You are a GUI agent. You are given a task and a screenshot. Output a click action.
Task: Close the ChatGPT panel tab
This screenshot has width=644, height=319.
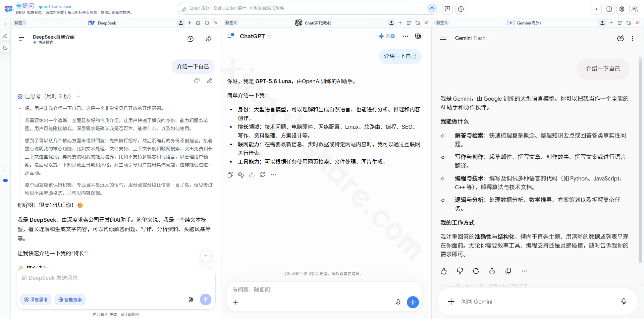[x=426, y=23]
